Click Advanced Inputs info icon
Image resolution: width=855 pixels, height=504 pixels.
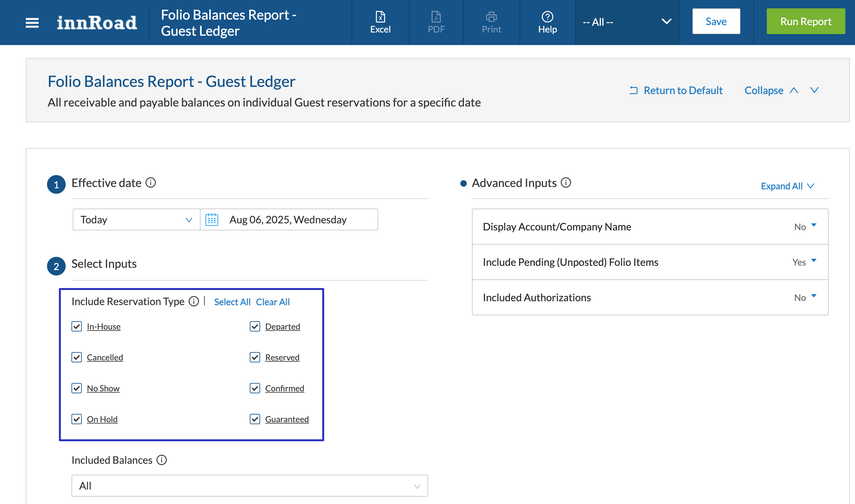[566, 183]
